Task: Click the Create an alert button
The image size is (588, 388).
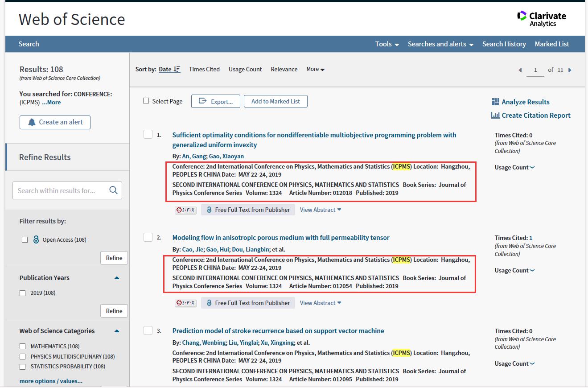Action: tap(55, 122)
